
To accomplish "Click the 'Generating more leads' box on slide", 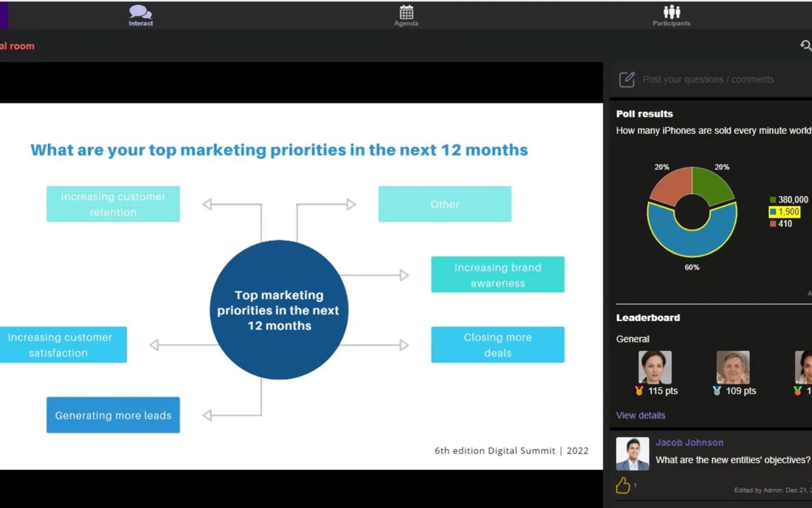I will [x=113, y=415].
